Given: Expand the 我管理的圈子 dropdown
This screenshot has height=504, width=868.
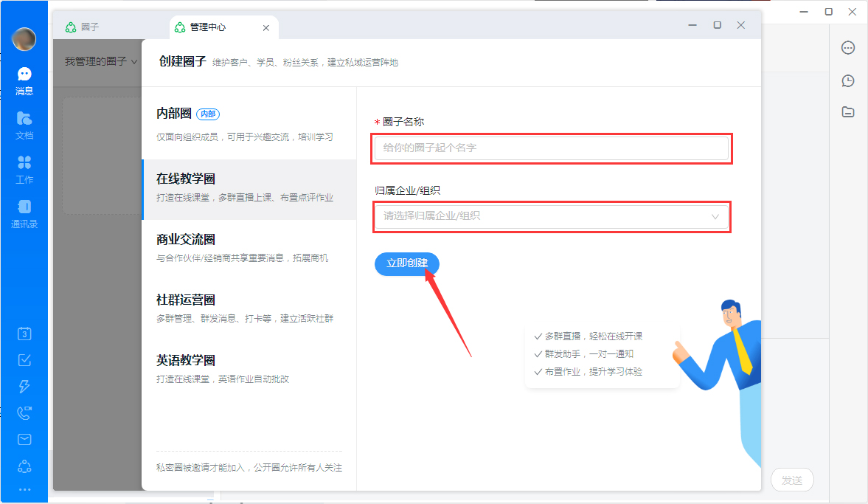Looking at the screenshot, I should click(100, 61).
